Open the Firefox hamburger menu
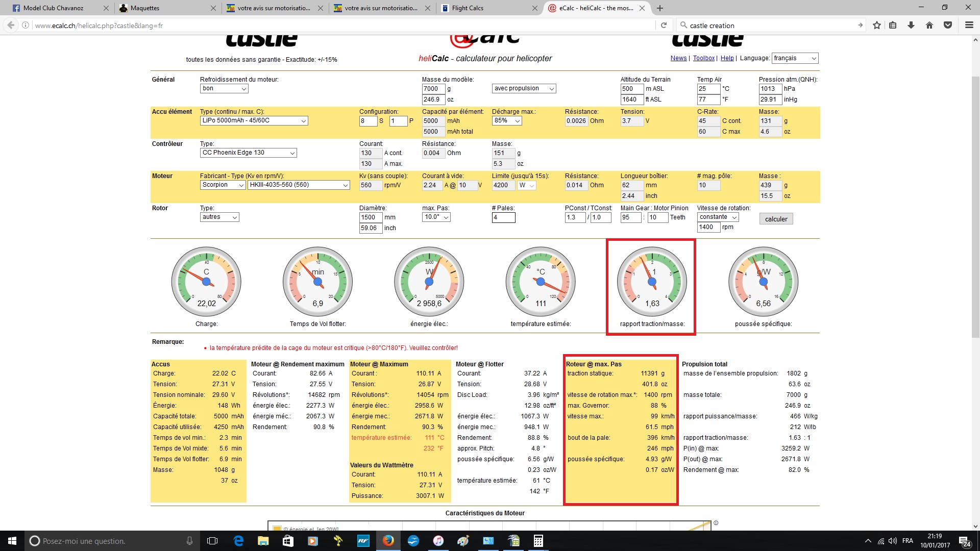Screen dimensions: 980x551 pos(969,25)
